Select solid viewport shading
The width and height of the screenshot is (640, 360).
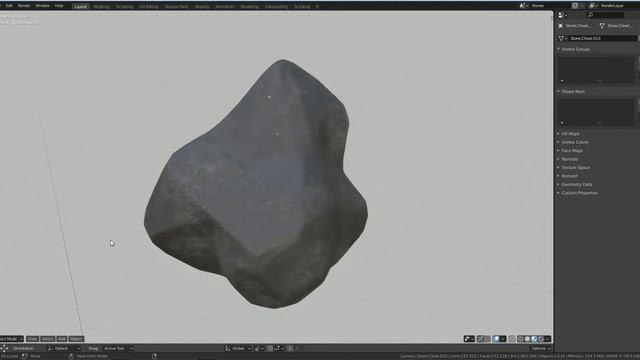[x=527, y=339]
